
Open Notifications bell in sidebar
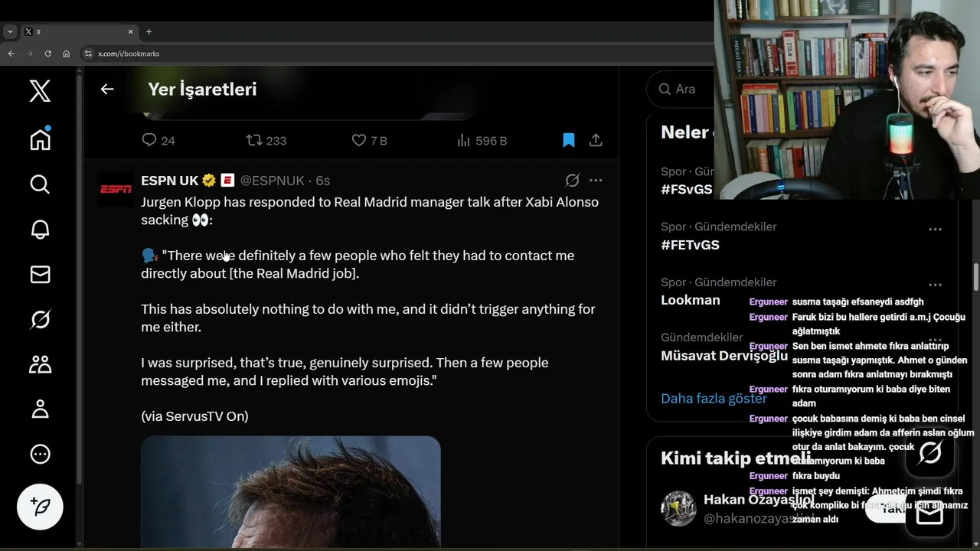coord(40,230)
